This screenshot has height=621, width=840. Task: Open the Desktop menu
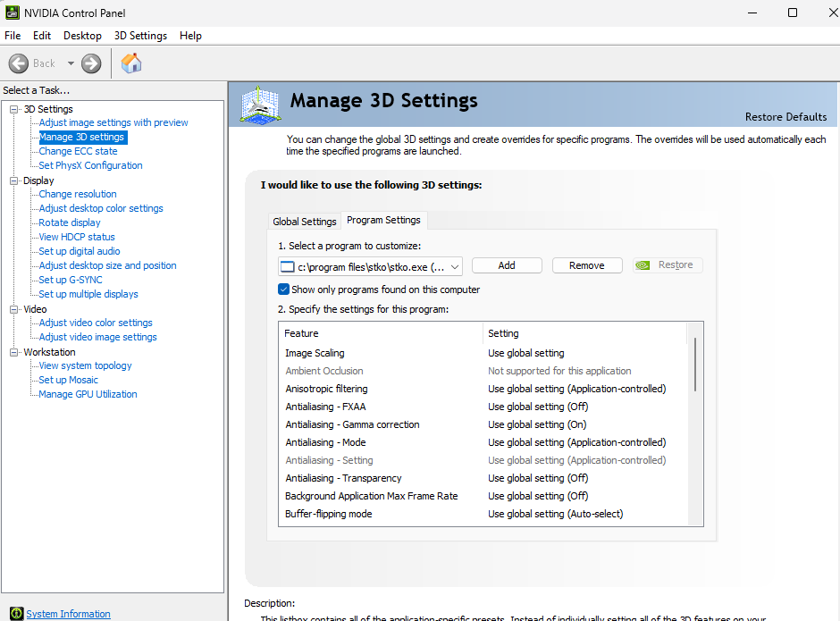point(82,36)
